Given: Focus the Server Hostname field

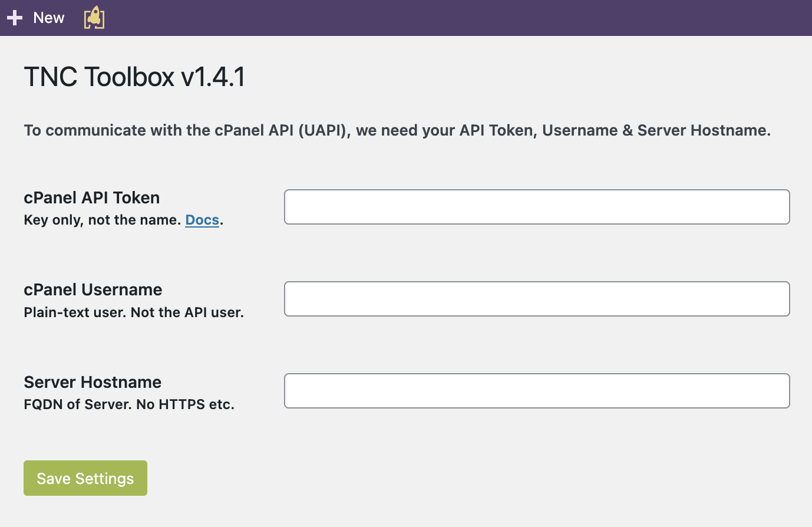Looking at the screenshot, I should point(537,391).
